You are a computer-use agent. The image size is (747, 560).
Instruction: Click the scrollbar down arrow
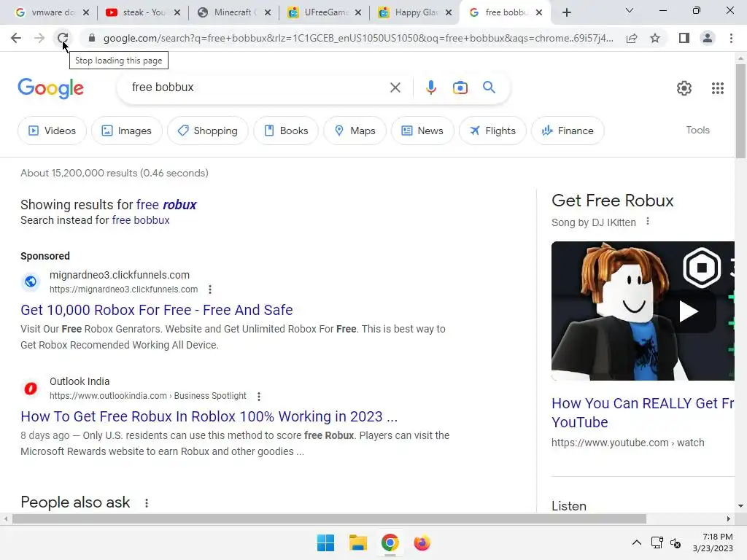740,506
